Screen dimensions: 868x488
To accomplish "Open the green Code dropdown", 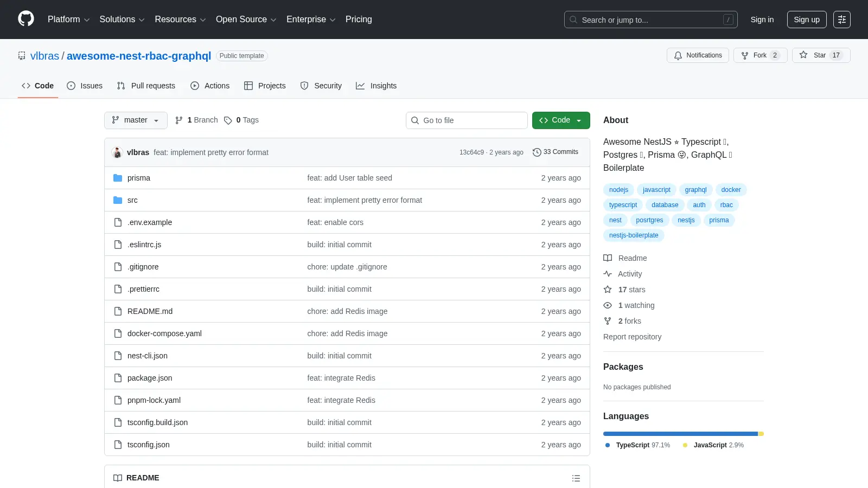I will [561, 120].
